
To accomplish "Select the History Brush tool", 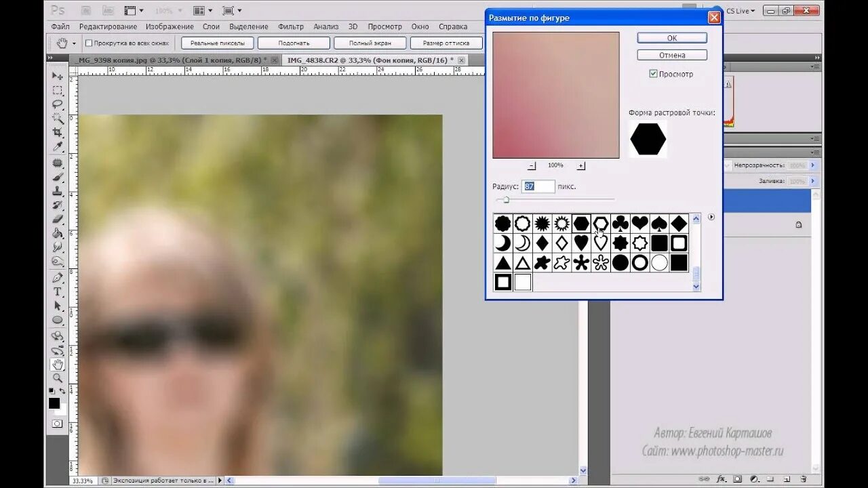I will coord(57,205).
